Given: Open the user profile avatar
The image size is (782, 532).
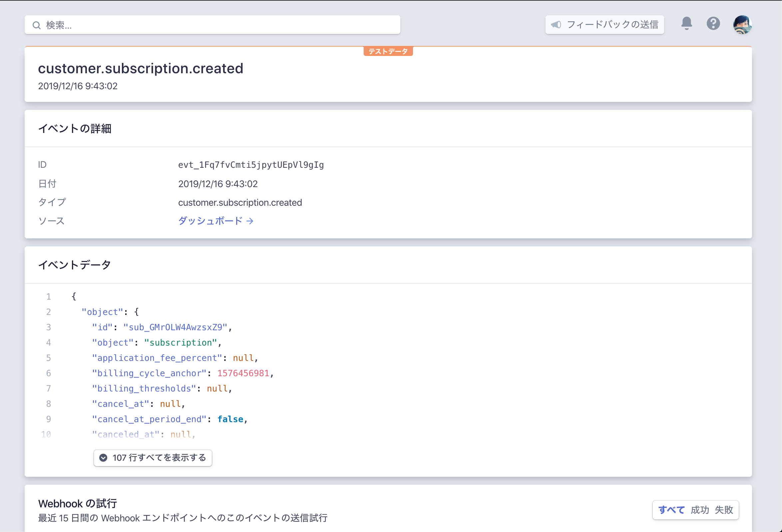Looking at the screenshot, I should [742, 25].
